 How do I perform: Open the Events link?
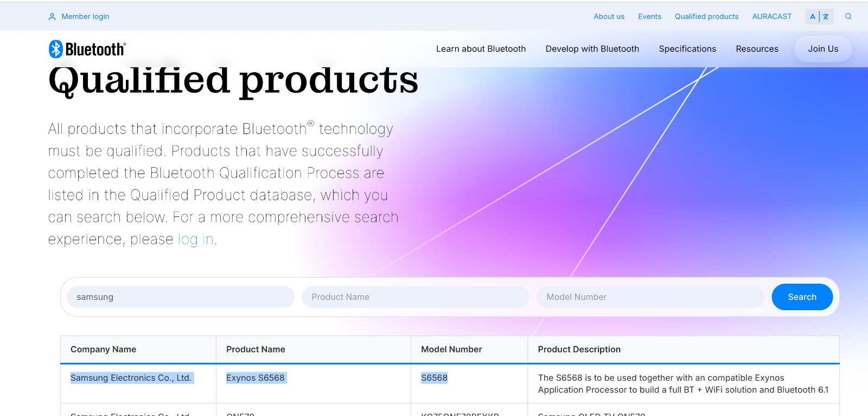(x=649, y=17)
